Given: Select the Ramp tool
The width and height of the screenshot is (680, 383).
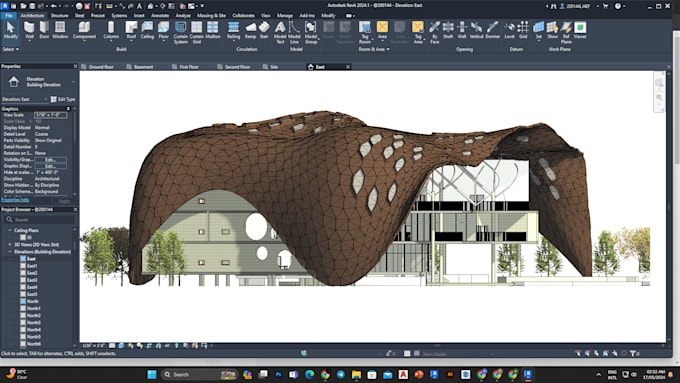Looking at the screenshot, I should [x=250, y=30].
